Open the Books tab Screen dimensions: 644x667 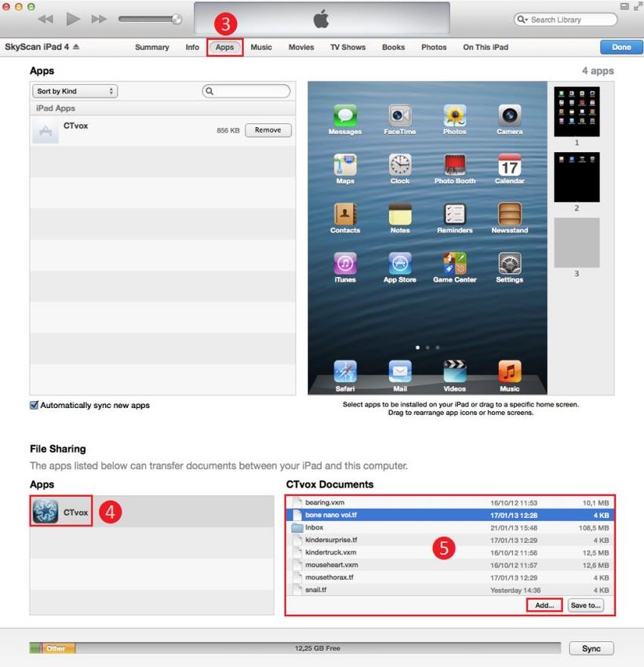393,47
